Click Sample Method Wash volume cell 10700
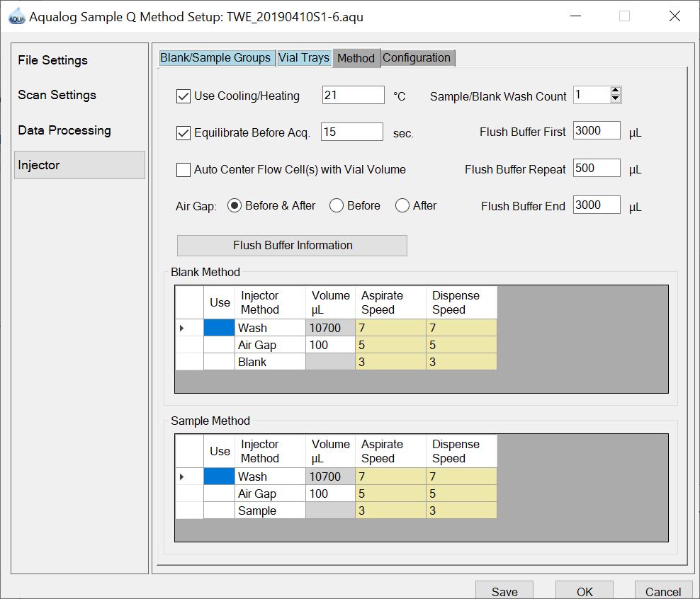 click(330, 477)
